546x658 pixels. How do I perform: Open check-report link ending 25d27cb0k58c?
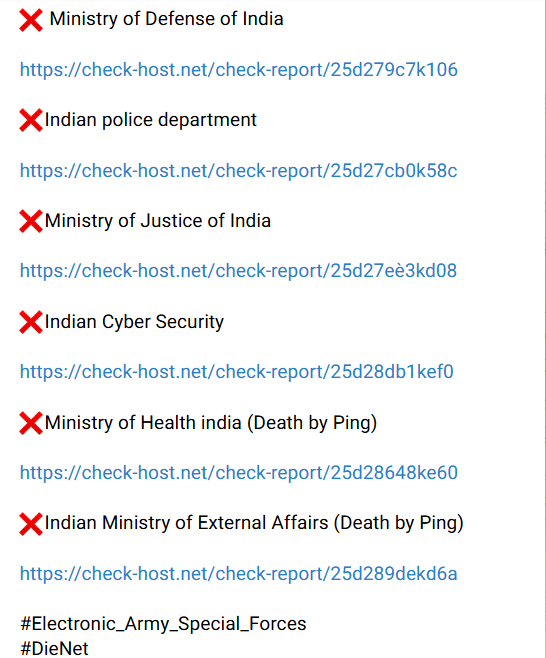239,171
